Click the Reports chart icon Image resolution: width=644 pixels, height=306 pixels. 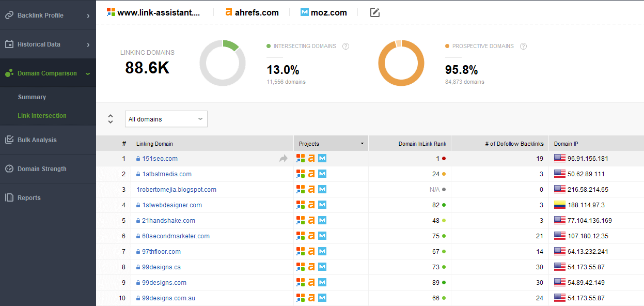(9, 198)
